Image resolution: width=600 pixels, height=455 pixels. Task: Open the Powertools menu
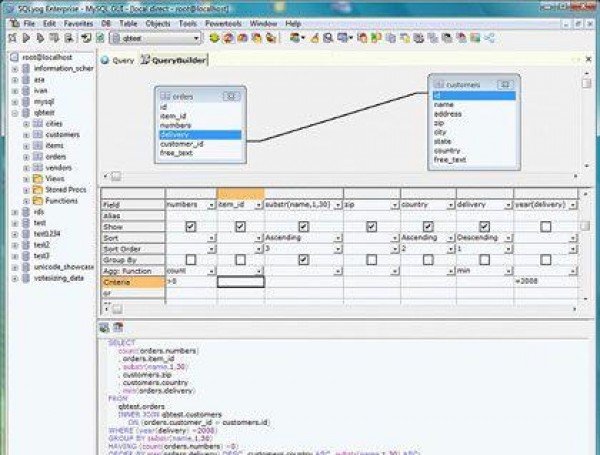[x=224, y=22]
